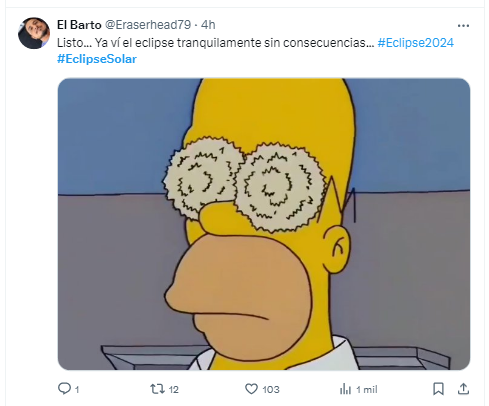This screenshot has width=489, height=406.
Task: Click the 1 mil views count
Action: click(367, 389)
